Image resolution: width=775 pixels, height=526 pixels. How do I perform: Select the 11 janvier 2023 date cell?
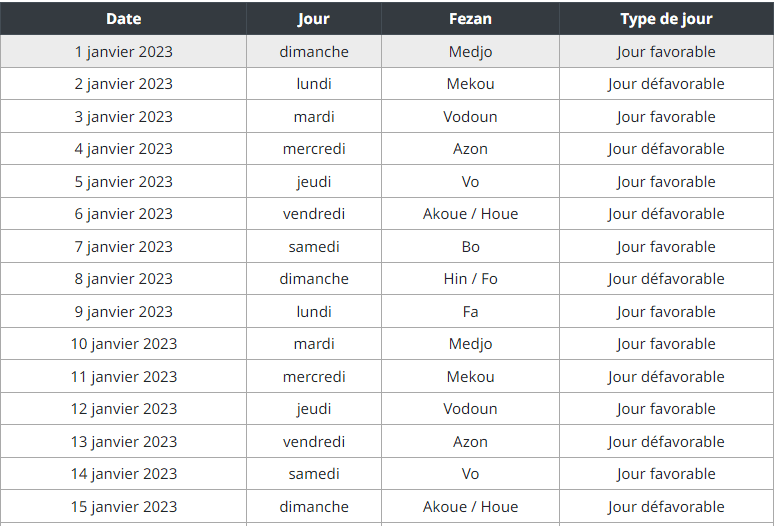pos(123,377)
